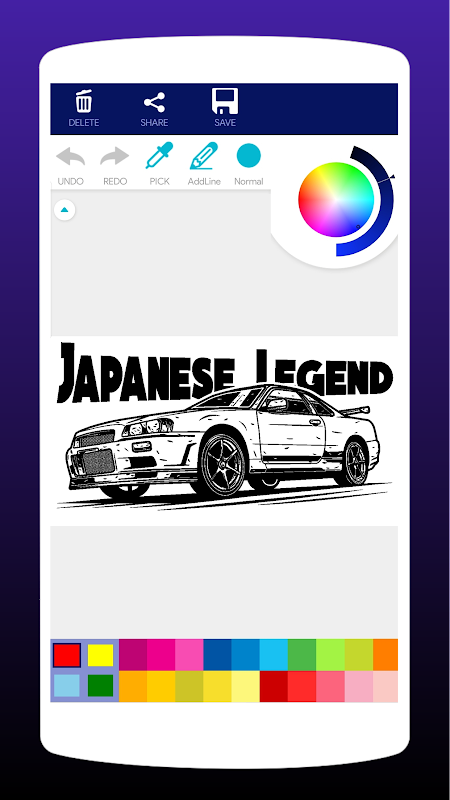Screen dimensions: 450x800
Task: Pick the amber orange bottom-row swatch
Action: pos(133,686)
